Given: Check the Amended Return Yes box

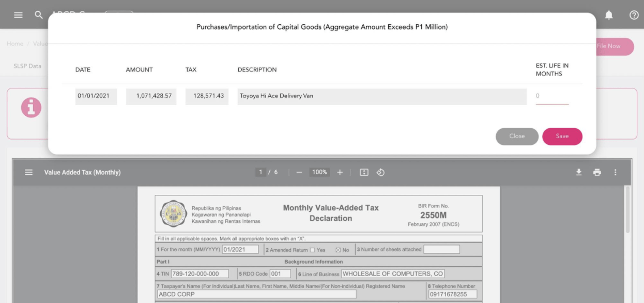Looking at the screenshot, I should pyautogui.click(x=312, y=249).
